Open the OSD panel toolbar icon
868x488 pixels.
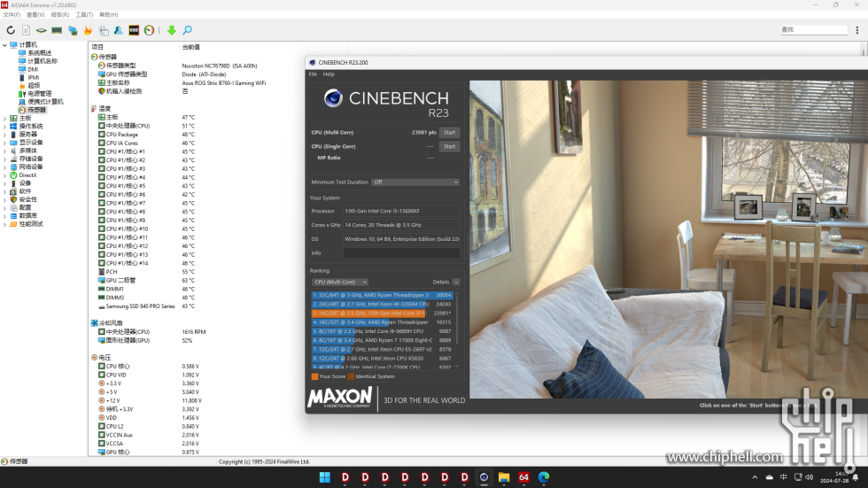134,30
